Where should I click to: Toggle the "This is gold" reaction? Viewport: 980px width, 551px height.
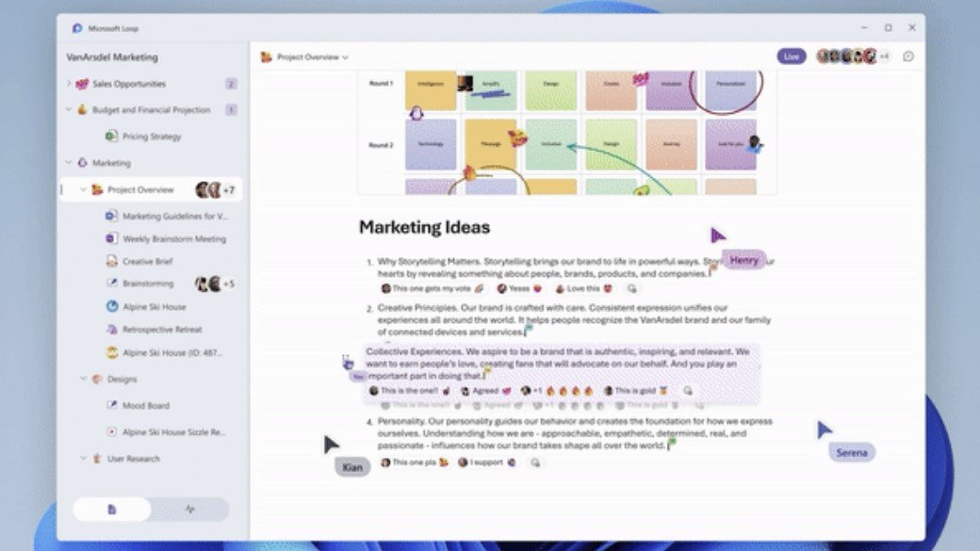tap(636, 391)
